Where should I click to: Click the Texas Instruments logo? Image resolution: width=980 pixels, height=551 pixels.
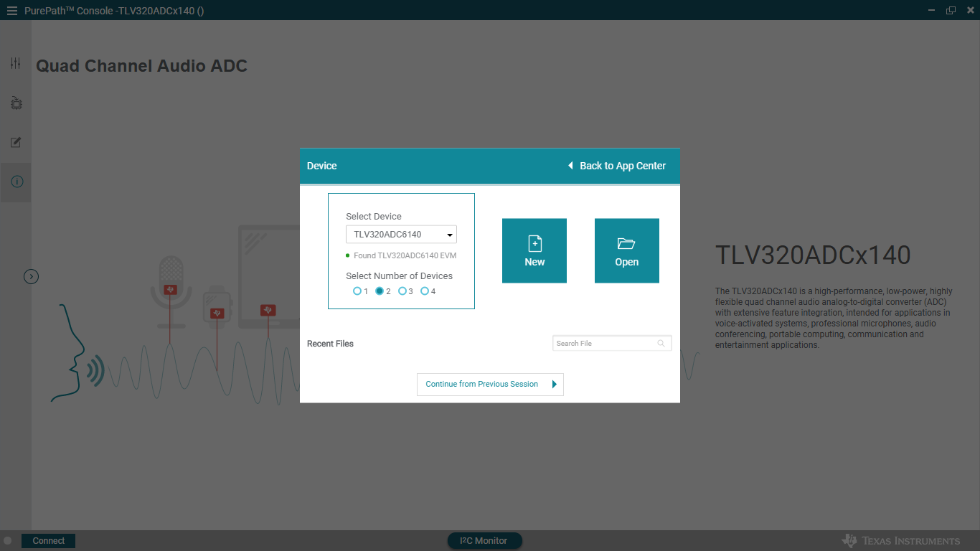[x=901, y=541]
